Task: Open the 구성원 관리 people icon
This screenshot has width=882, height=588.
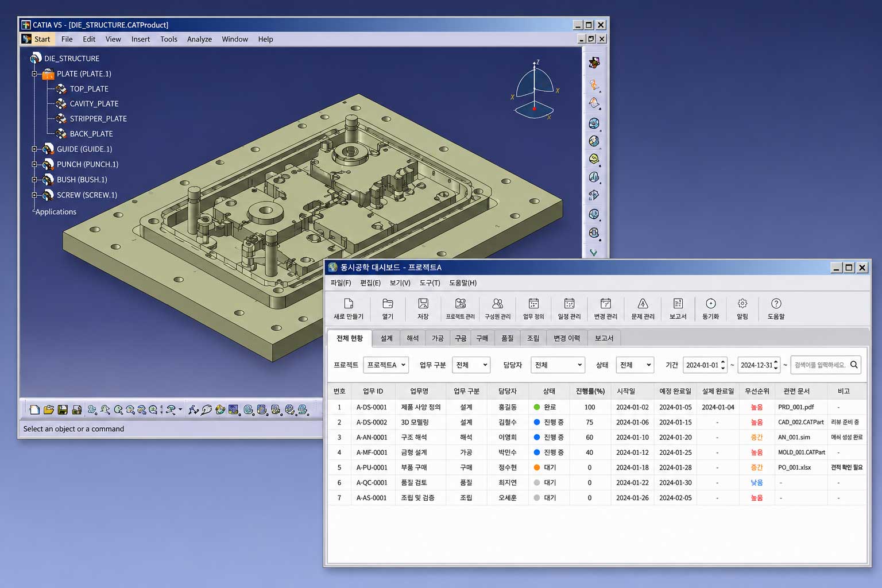Action: point(497,303)
